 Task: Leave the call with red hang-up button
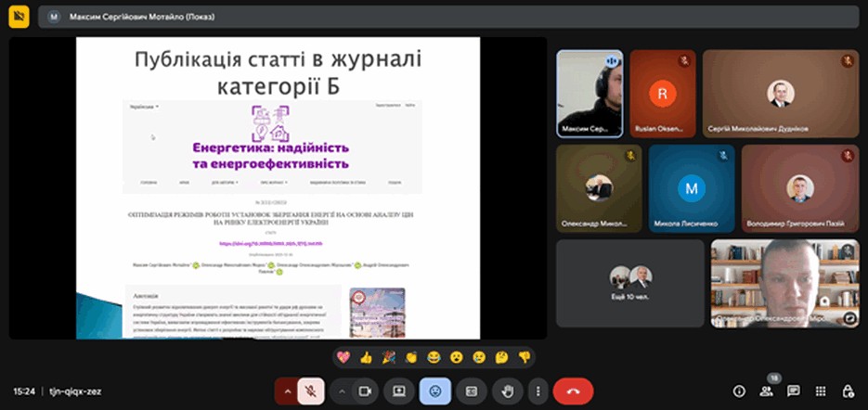pyautogui.click(x=573, y=391)
